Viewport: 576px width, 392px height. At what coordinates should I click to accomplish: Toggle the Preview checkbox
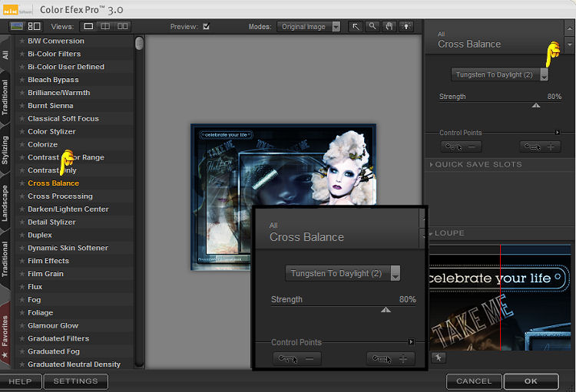pyautogui.click(x=206, y=26)
